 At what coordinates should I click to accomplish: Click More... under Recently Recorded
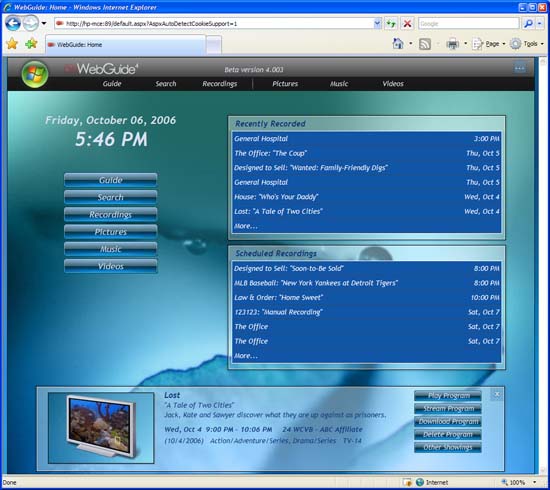pos(246,226)
